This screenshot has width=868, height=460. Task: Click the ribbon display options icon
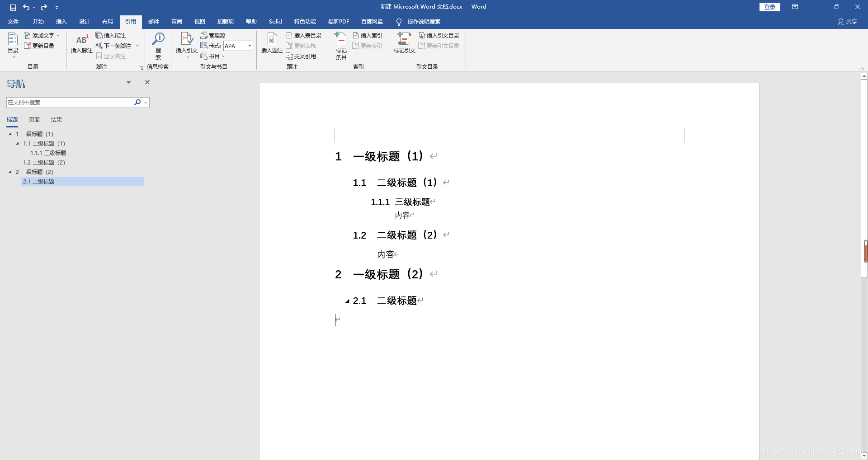click(x=795, y=7)
